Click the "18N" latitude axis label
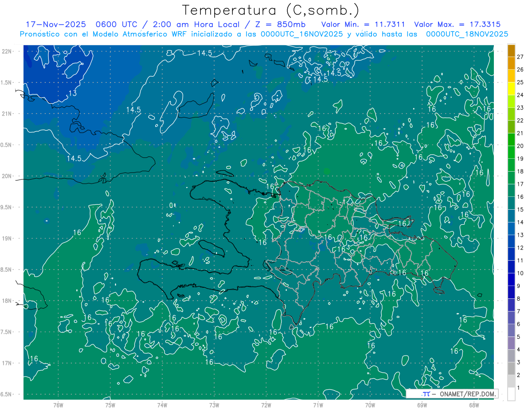532x411 pixels. click(8, 301)
